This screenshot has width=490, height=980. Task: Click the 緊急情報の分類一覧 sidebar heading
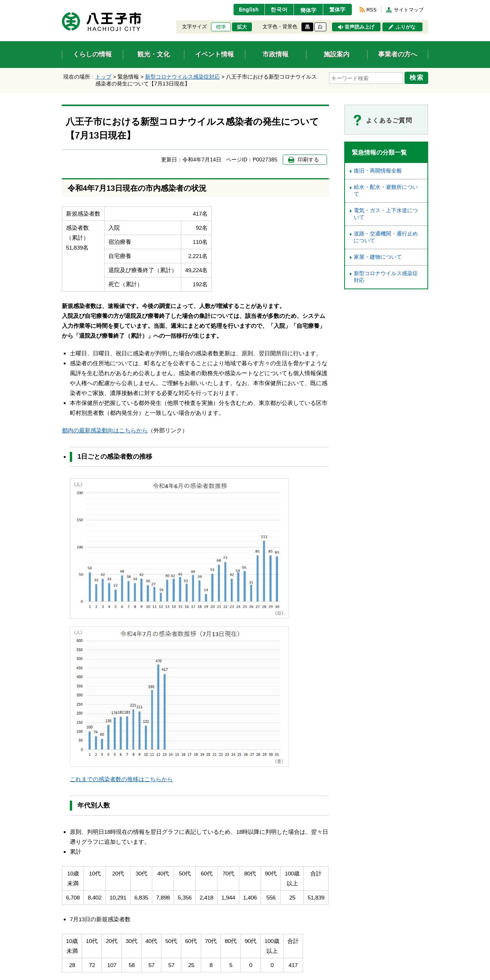(x=386, y=152)
